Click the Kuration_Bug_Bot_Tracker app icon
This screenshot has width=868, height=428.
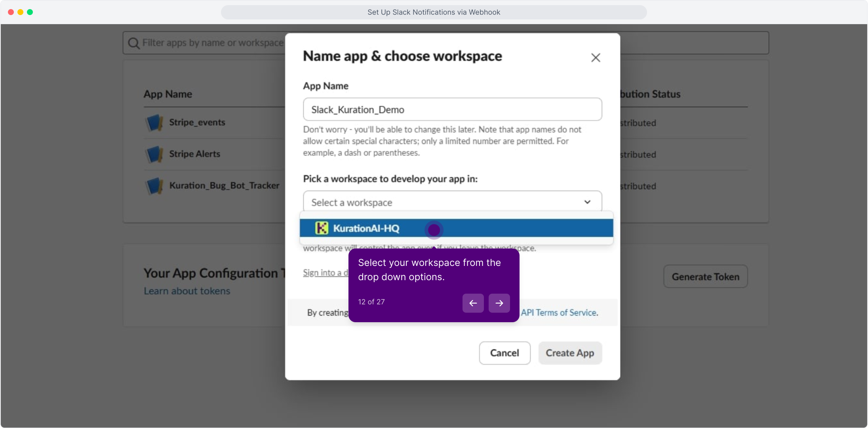coord(154,186)
